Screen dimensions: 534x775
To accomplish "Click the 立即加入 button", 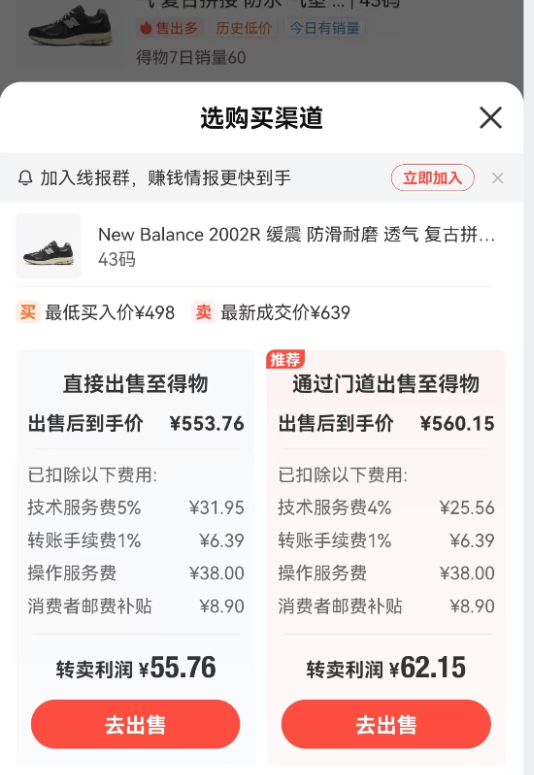I will tap(433, 177).
